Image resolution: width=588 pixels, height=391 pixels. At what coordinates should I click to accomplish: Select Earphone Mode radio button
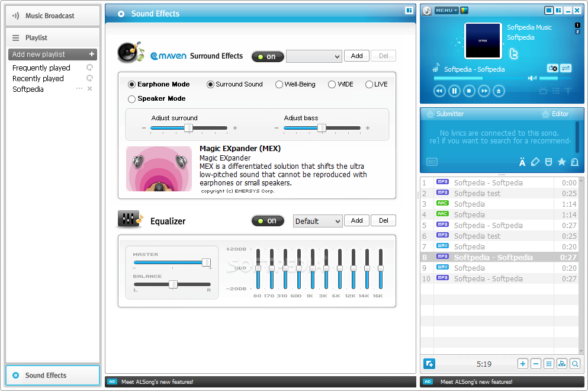[x=131, y=85]
